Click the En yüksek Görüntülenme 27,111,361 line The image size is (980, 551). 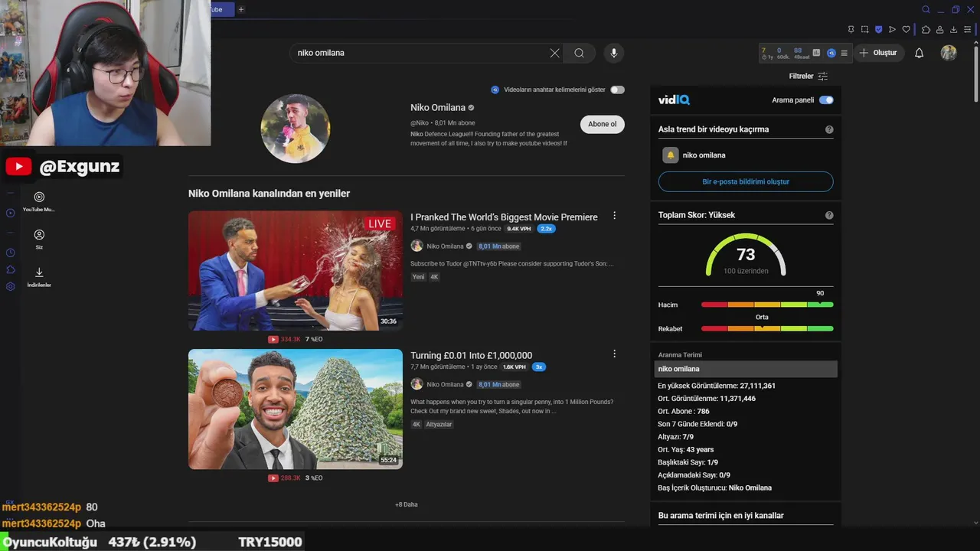(717, 386)
